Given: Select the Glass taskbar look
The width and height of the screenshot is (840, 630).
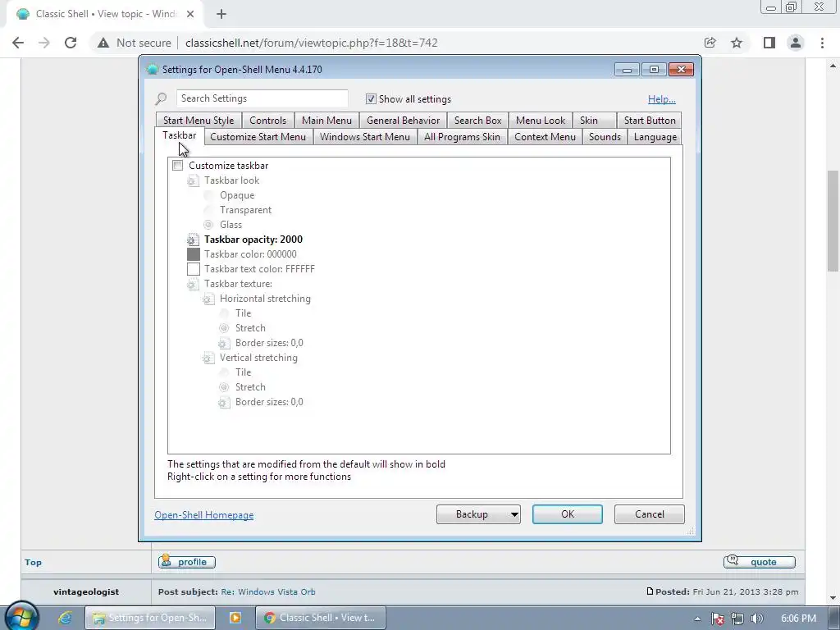Looking at the screenshot, I should (208, 225).
